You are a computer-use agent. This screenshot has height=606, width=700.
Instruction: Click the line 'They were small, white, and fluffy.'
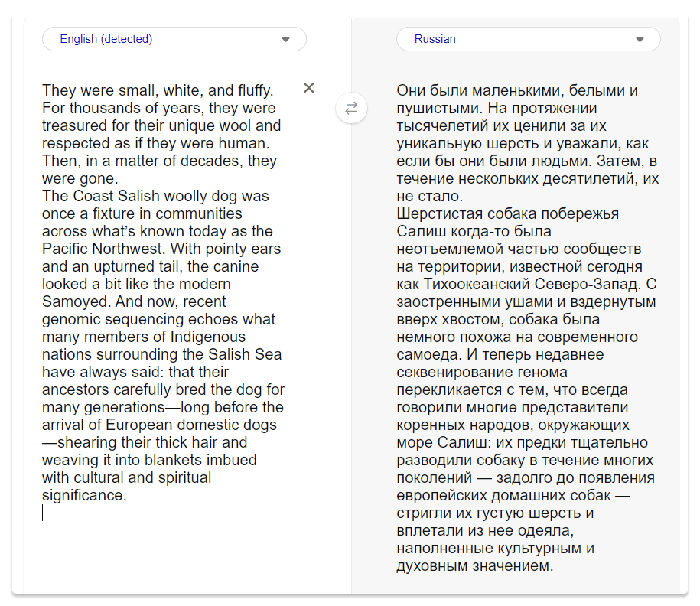(x=157, y=90)
